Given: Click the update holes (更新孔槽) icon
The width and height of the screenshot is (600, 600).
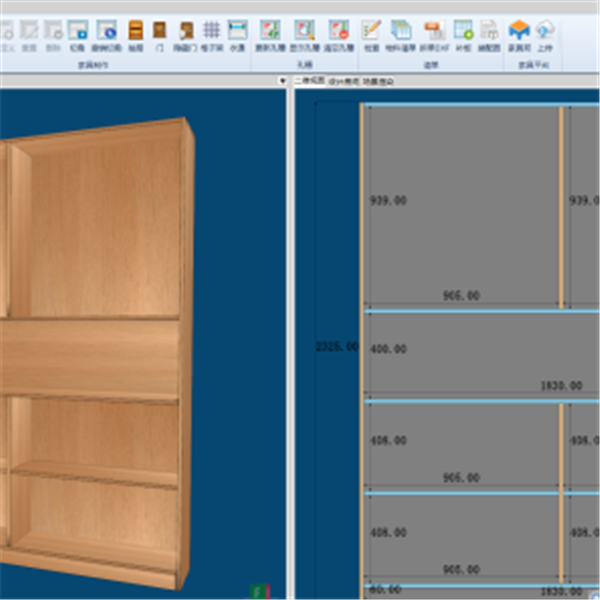Looking at the screenshot, I should [x=270, y=32].
